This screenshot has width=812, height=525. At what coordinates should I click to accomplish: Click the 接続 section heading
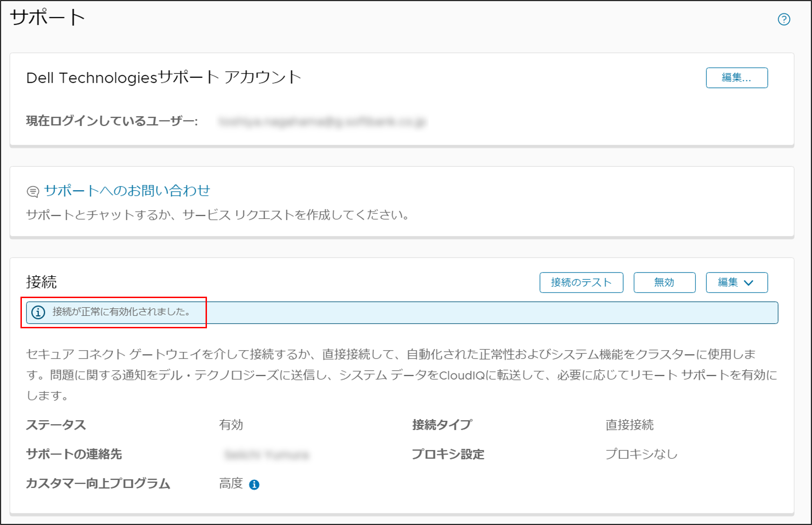tap(41, 282)
